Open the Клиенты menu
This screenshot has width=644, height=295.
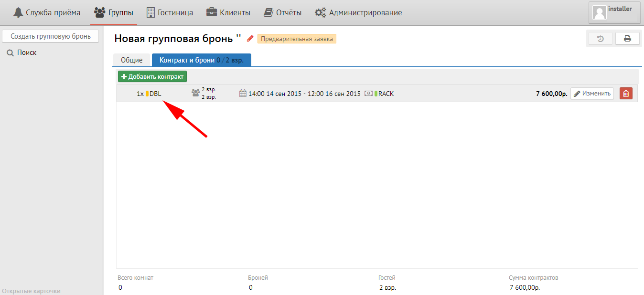tap(228, 12)
